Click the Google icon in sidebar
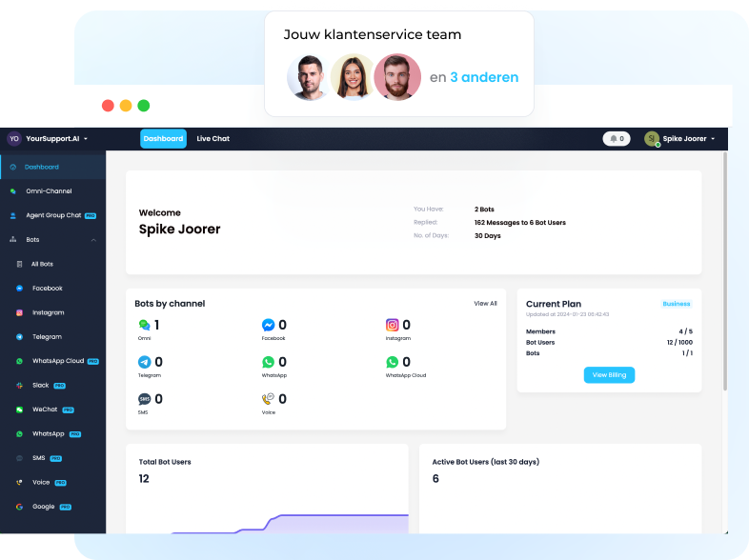Image resolution: width=749 pixels, height=560 pixels. tap(19, 507)
